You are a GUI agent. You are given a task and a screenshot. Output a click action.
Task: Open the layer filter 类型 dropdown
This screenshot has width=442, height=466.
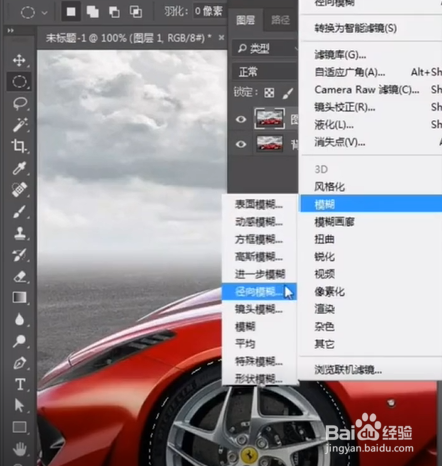[265, 49]
